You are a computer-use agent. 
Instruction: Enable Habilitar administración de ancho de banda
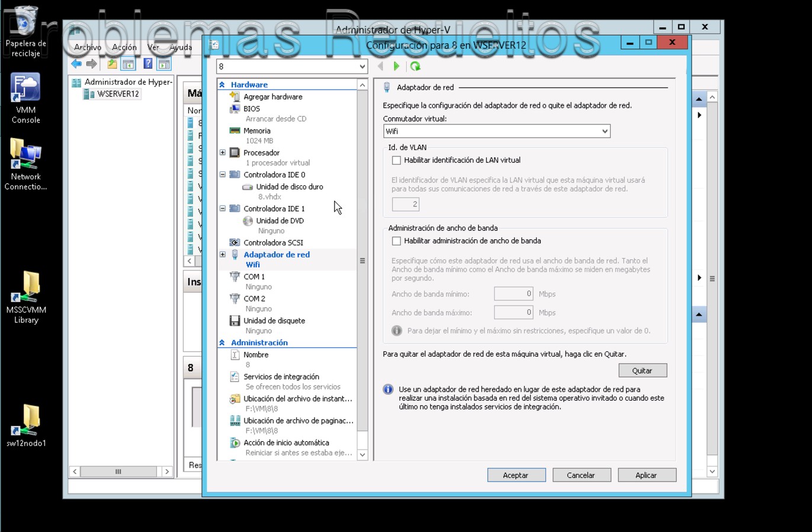coord(396,241)
